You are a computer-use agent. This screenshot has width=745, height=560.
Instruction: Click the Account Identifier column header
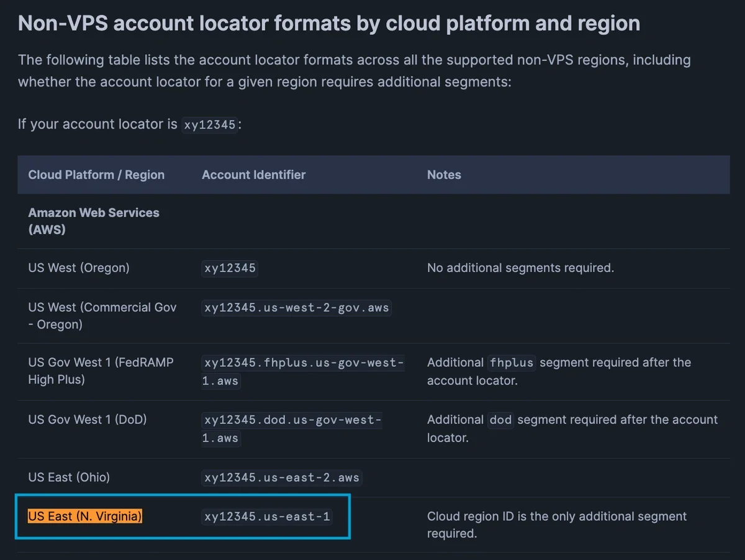coord(253,175)
